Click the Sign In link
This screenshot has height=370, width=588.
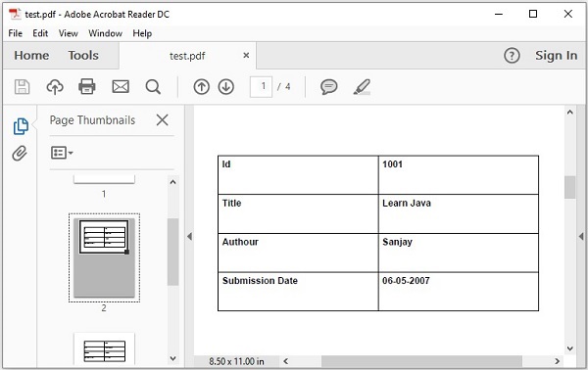pyautogui.click(x=556, y=56)
